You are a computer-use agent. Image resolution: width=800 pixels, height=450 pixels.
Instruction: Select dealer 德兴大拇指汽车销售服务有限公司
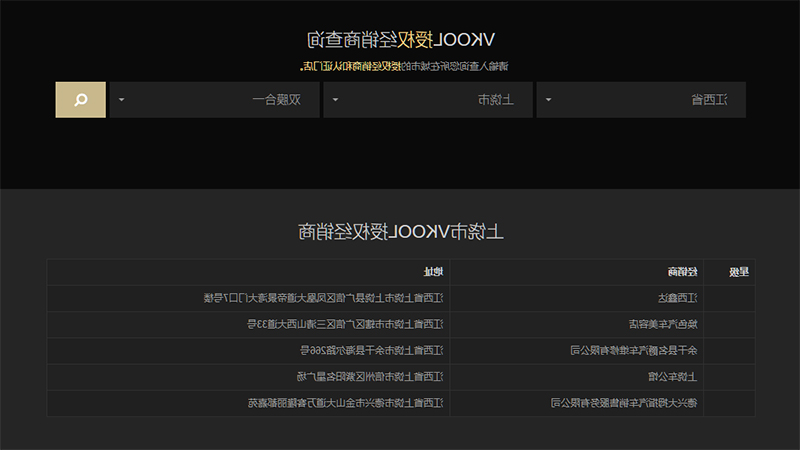[x=624, y=403]
